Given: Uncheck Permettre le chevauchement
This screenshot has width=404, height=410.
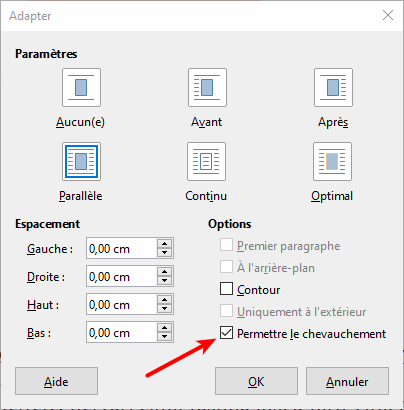Looking at the screenshot, I should pos(226,333).
